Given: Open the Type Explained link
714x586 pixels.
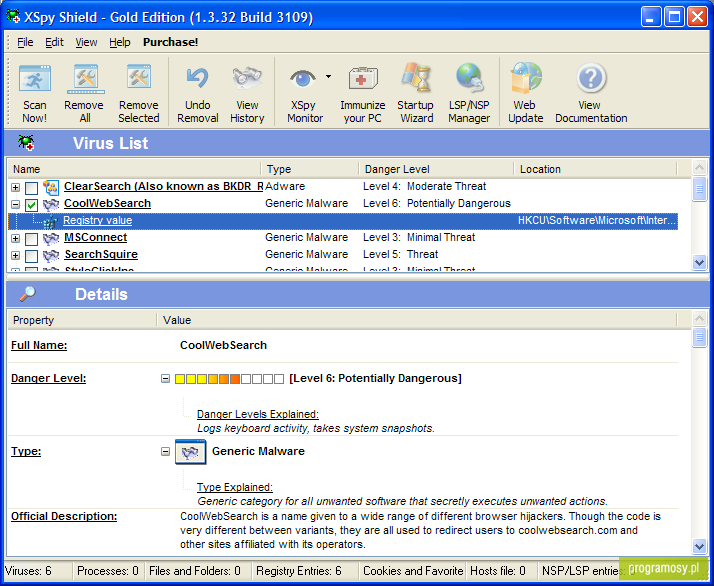Looking at the screenshot, I should [x=235, y=487].
